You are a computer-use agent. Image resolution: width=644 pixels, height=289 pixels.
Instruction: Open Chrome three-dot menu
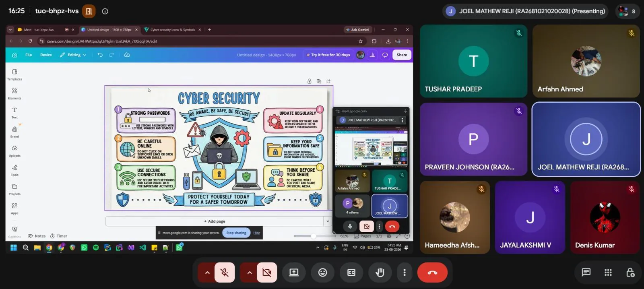(407, 41)
